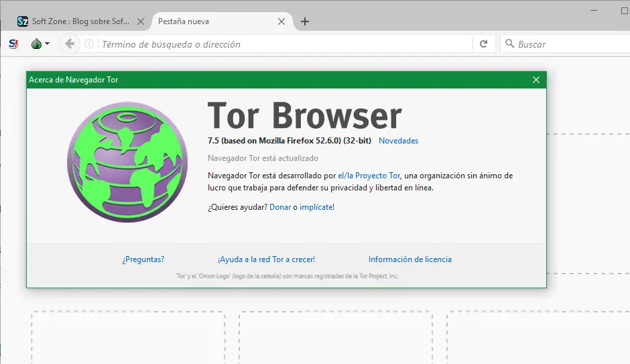
Task: Close the Soft Zone tab
Action: 141,21
